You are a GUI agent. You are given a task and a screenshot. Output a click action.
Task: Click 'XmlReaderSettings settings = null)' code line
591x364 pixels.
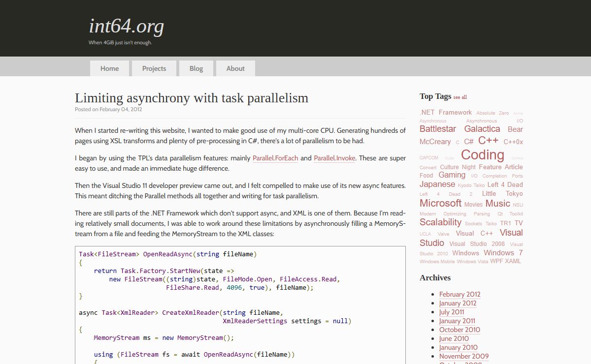point(287,321)
